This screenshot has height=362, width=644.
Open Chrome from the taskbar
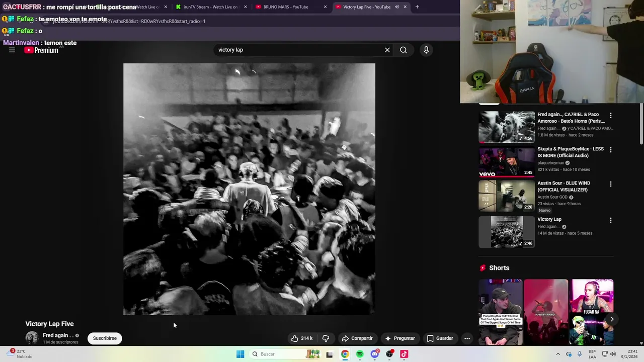click(345, 354)
